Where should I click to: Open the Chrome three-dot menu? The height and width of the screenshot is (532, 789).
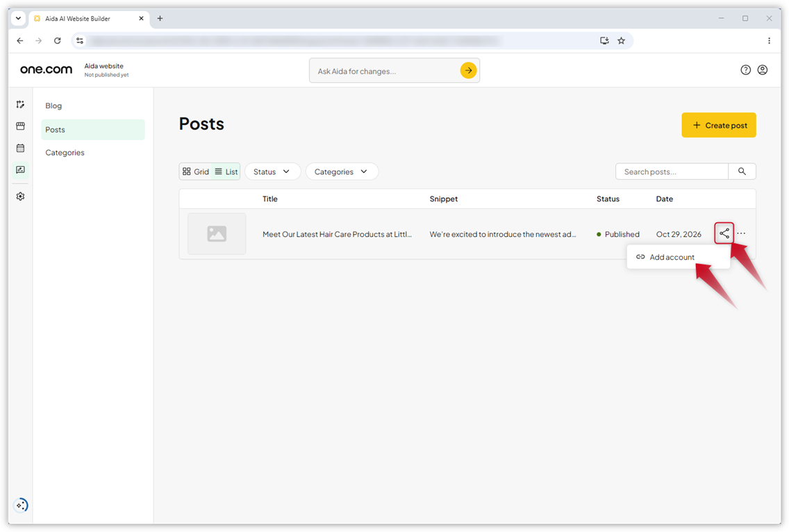tap(769, 41)
